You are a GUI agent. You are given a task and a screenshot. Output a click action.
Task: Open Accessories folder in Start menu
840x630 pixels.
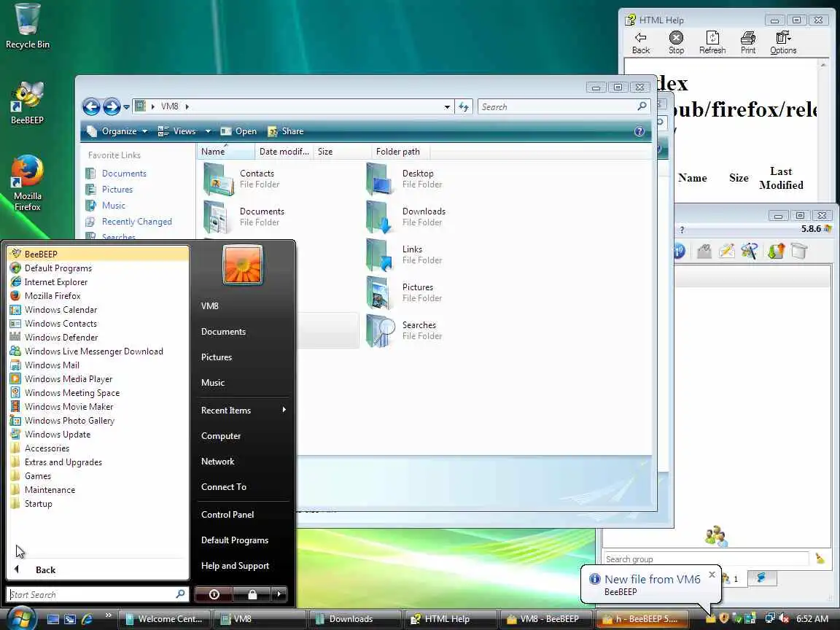98,448
